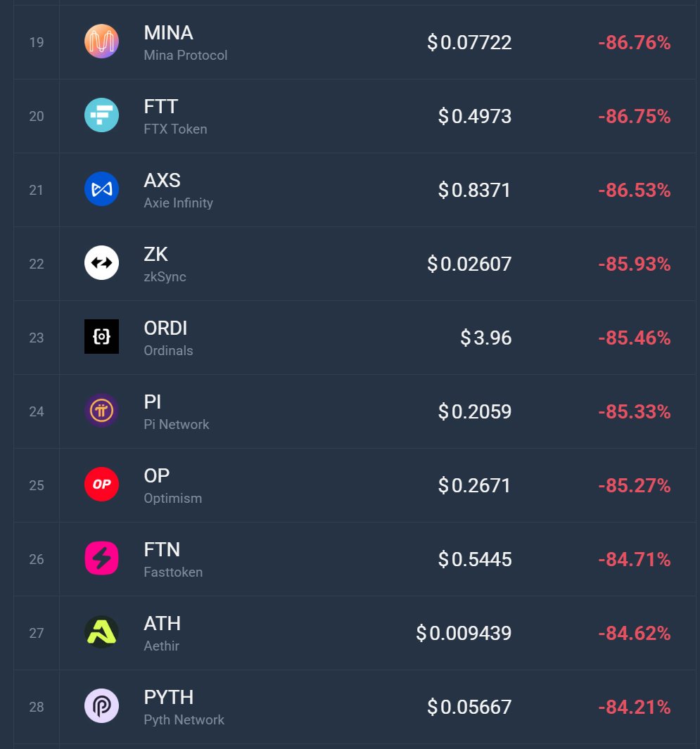This screenshot has height=749, width=700.
Task: Click the zkSync coin logo
Action: click(101, 263)
